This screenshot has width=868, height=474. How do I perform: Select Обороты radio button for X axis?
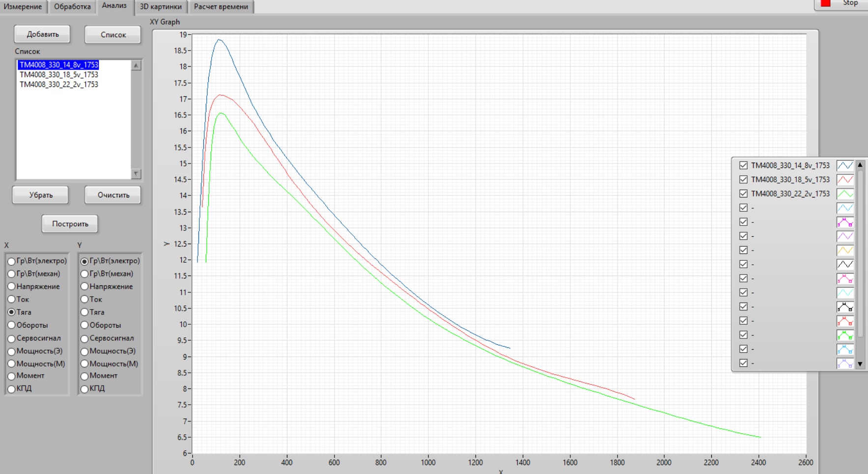(x=11, y=325)
